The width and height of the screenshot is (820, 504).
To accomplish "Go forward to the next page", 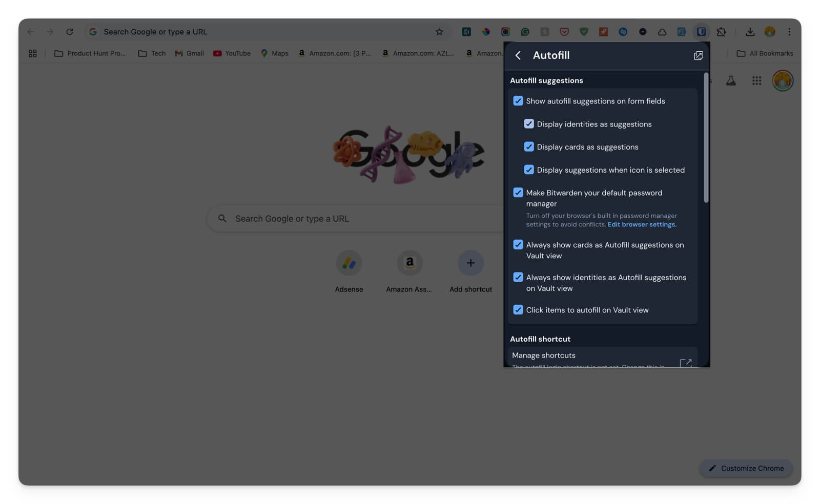I will [50, 32].
